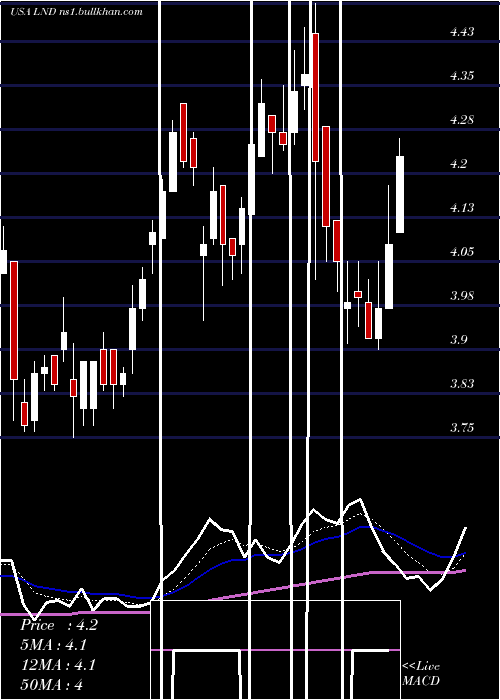Image resolution: width=500 pixels, height=700 pixels.
Task: Click the 3.75 price axis label
Action: click(x=462, y=428)
